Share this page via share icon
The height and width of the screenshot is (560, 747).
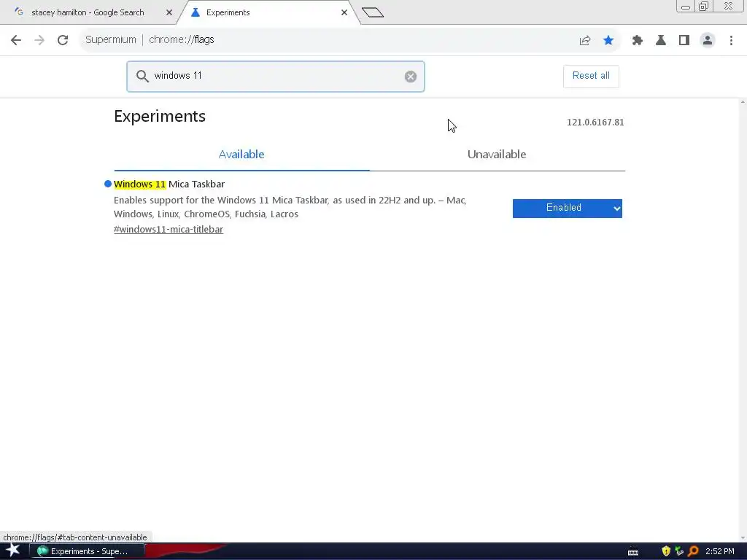click(585, 41)
